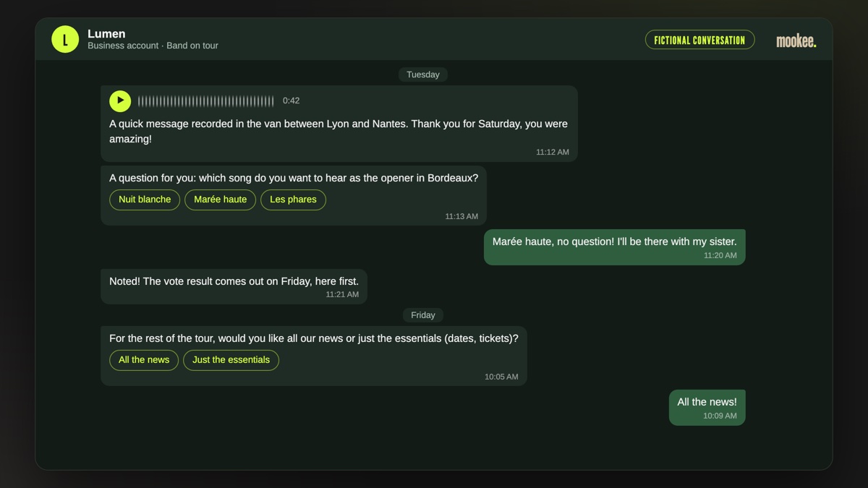Click the 0:42 voice message duration
Image resolution: width=868 pixels, height=488 pixels.
pyautogui.click(x=291, y=101)
